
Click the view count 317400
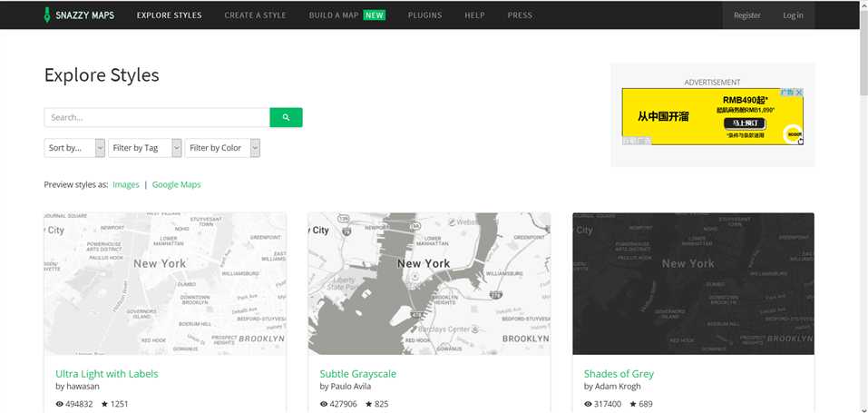[x=608, y=404]
